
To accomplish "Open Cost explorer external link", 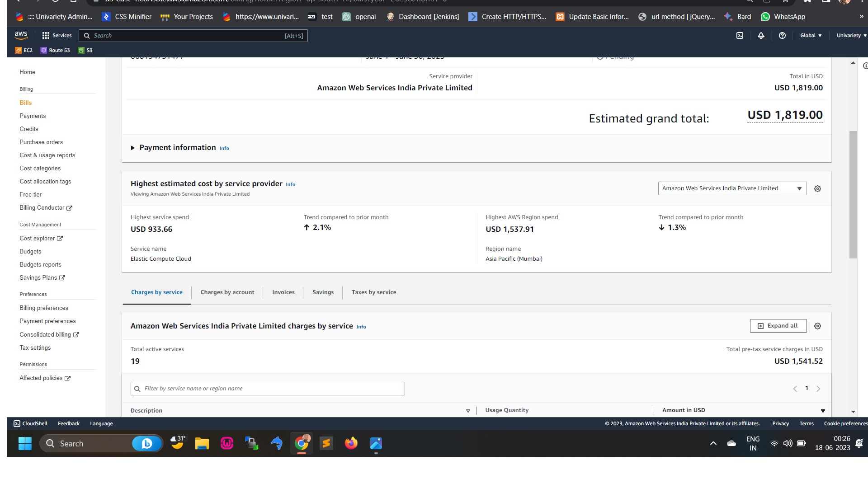I will pos(41,239).
